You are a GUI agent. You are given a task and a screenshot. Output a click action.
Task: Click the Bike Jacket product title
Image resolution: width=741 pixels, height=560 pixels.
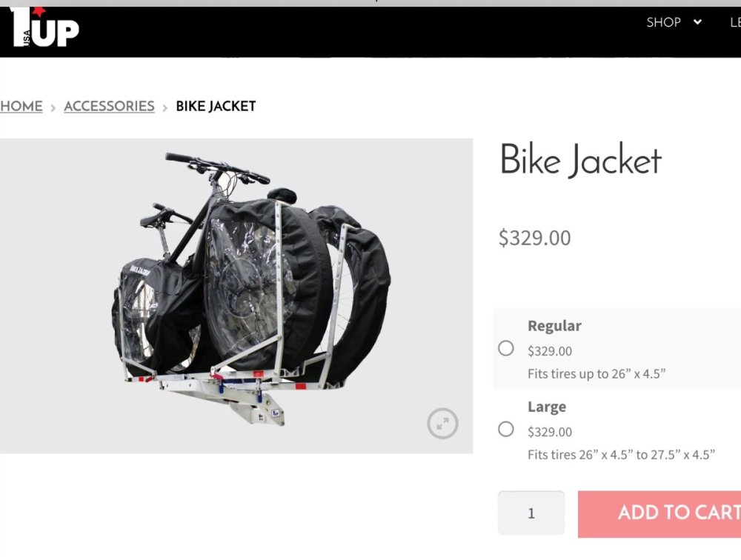580,160
